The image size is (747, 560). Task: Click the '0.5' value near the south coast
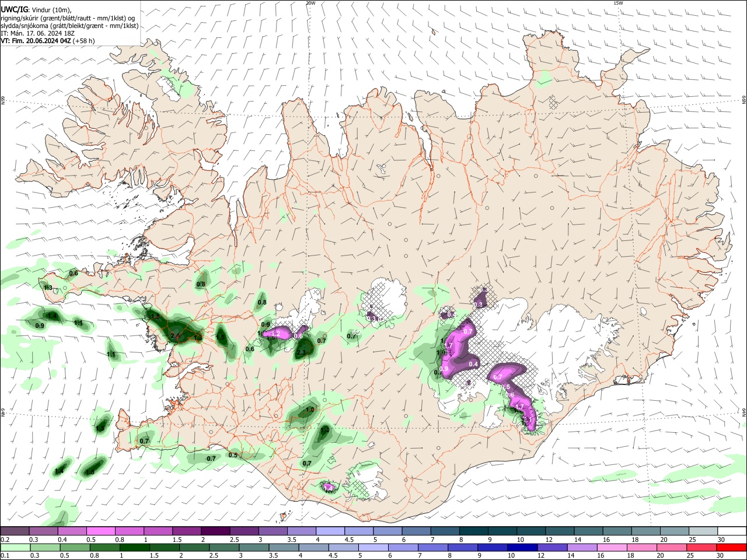[233, 455]
